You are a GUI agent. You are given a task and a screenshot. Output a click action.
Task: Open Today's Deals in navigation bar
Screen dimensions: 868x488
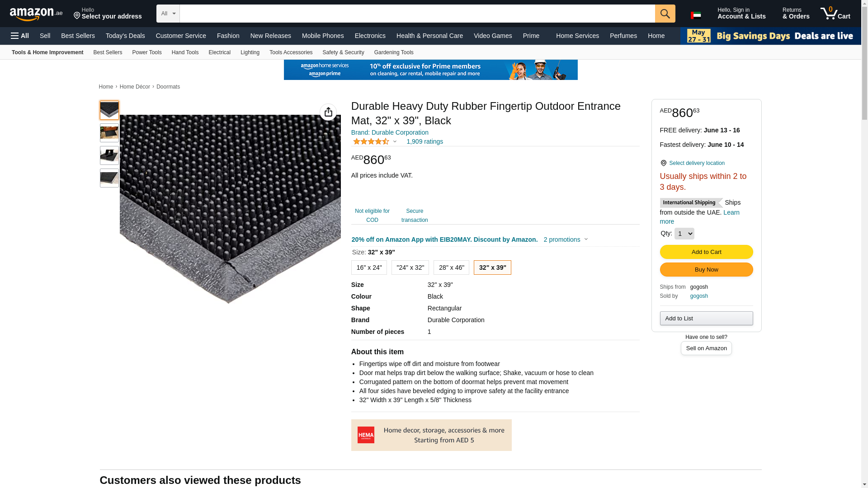tap(125, 36)
